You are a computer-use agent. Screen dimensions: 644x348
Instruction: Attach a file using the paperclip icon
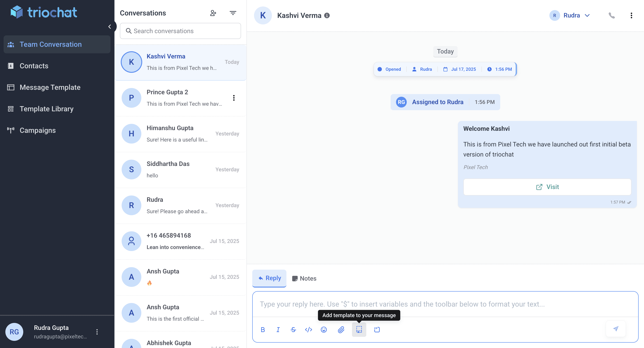[341, 330]
